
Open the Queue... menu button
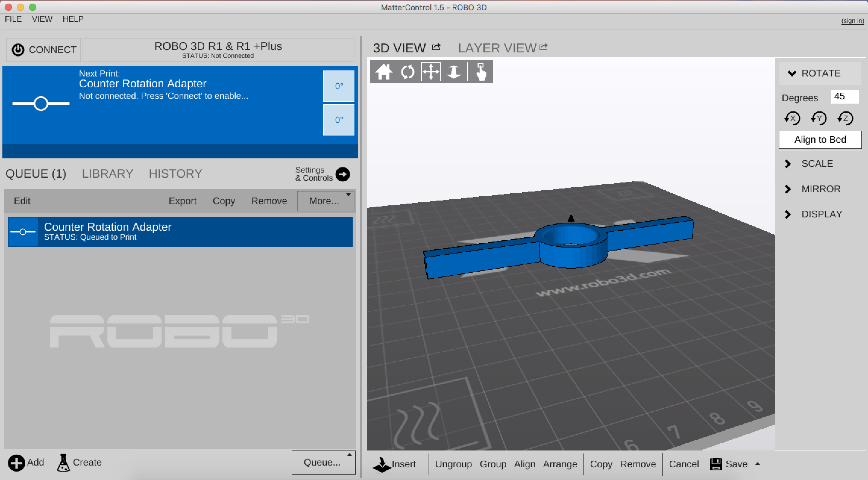pos(323,462)
